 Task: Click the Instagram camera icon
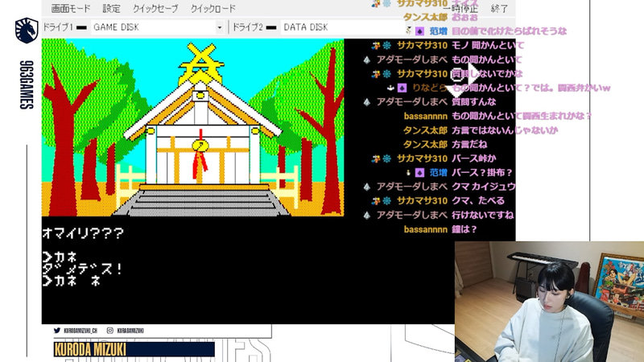(x=110, y=331)
